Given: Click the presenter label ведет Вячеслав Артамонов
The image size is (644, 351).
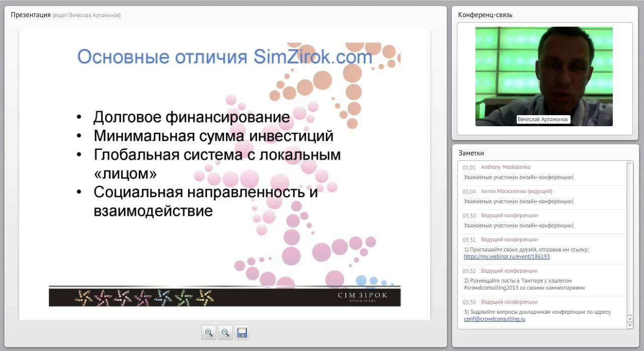Looking at the screenshot, I should (87, 15).
